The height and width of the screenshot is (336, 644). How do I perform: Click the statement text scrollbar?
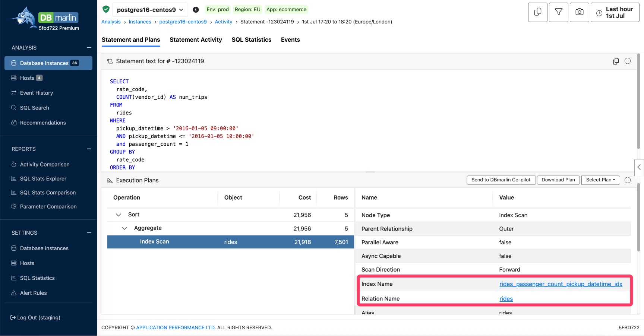638,102
